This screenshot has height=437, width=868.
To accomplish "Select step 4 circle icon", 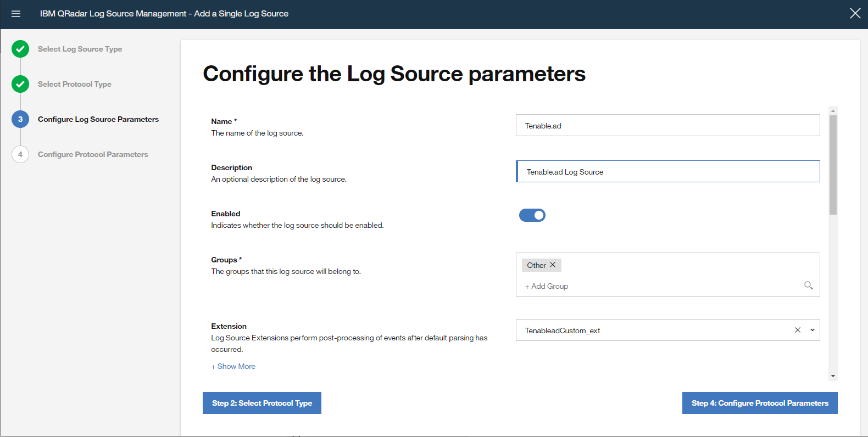I will tap(20, 154).
